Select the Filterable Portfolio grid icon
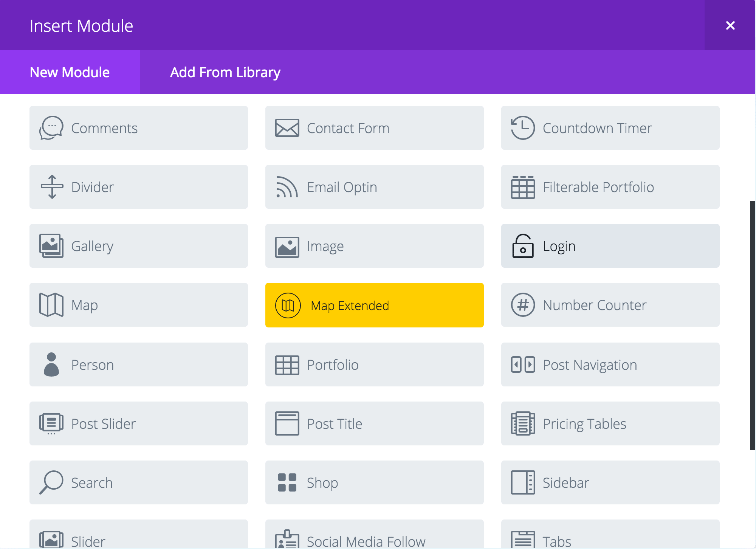This screenshot has height=549, width=756. point(523,187)
